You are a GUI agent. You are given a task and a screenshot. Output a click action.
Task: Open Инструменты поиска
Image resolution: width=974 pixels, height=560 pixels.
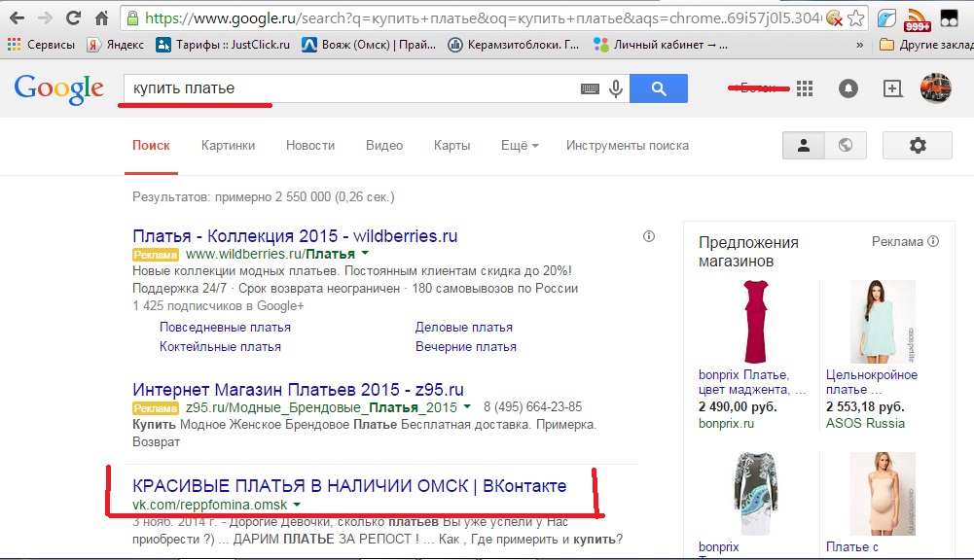coord(628,145)
